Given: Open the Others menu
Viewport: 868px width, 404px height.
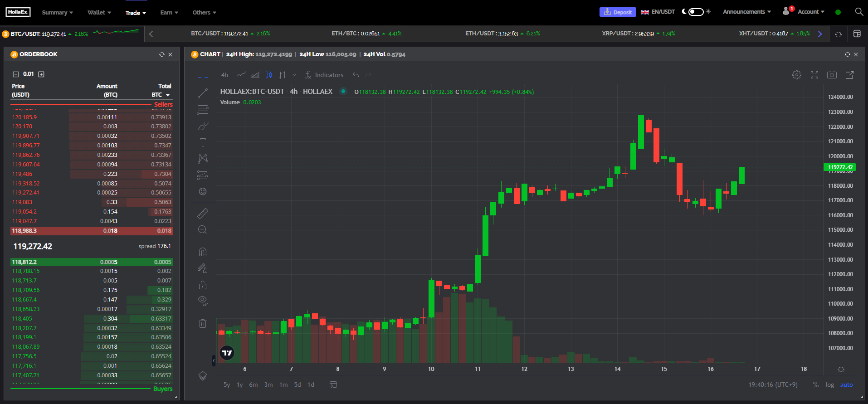Looking at the screenshot, I should click(204, 13).
